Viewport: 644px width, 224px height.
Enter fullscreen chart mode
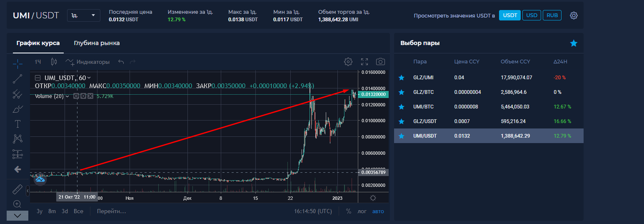coord(364,62)
